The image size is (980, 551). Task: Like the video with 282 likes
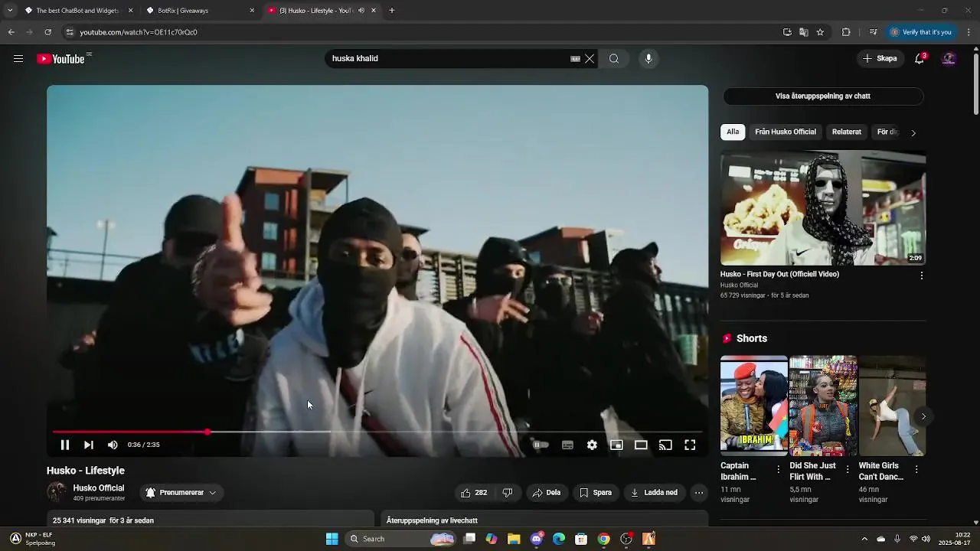tap(473, 493)
